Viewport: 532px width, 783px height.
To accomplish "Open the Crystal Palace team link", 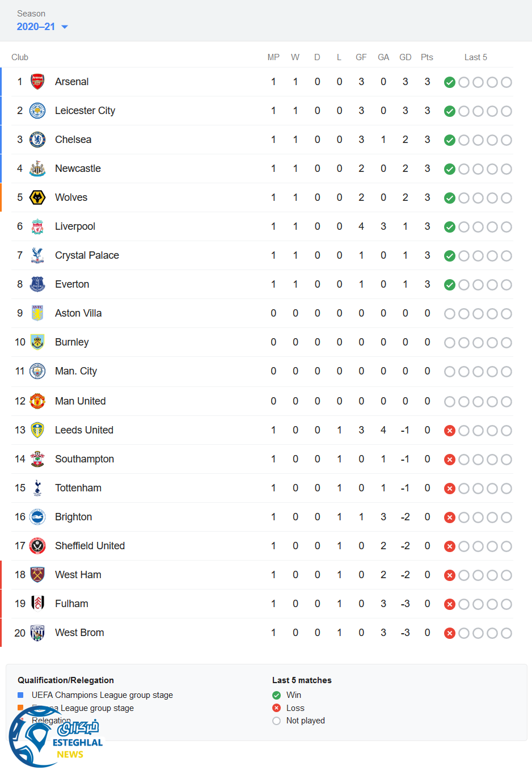I will click(x=87, y=255).
